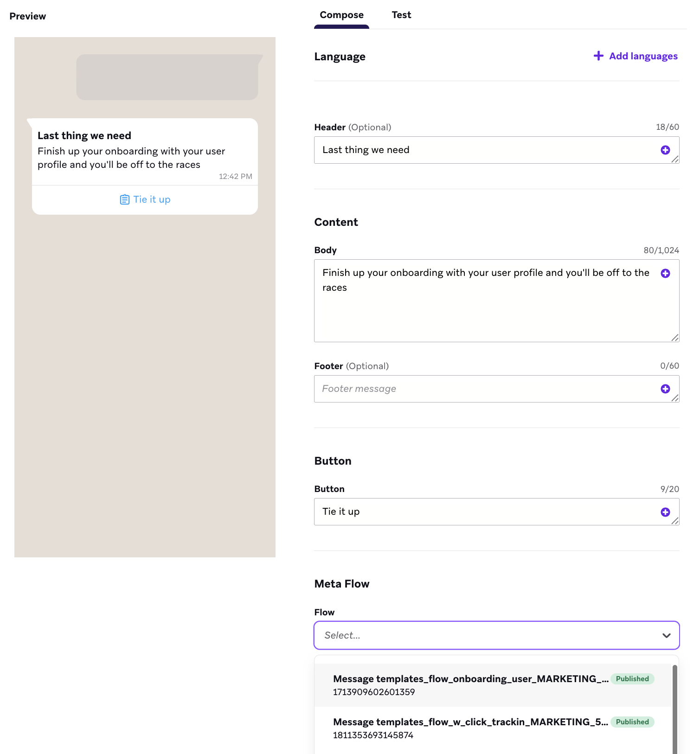Click the dropdown list scrollbar
The height and width of the screenshot is (754, 700).
click(x=674, y=709)
